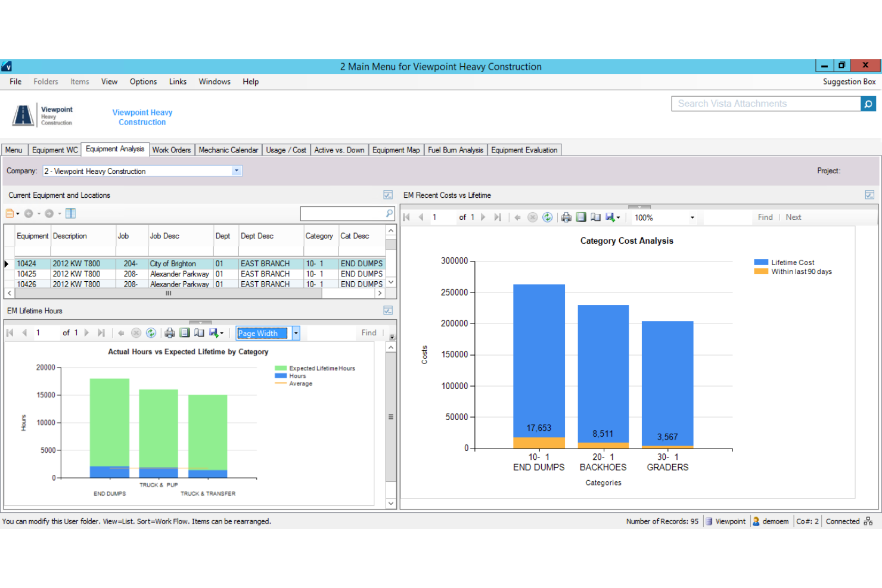Click the equipment grid horizontal scrollbar thumb
The height and width of the screenshot is (588, 882).
pyautogui.click(x=169, y=293)
